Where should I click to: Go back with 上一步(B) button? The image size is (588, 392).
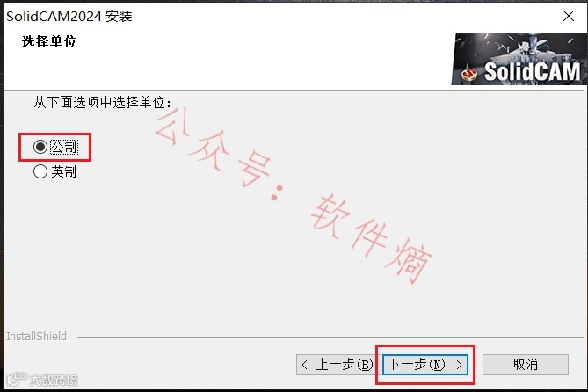tap(335, 364)
